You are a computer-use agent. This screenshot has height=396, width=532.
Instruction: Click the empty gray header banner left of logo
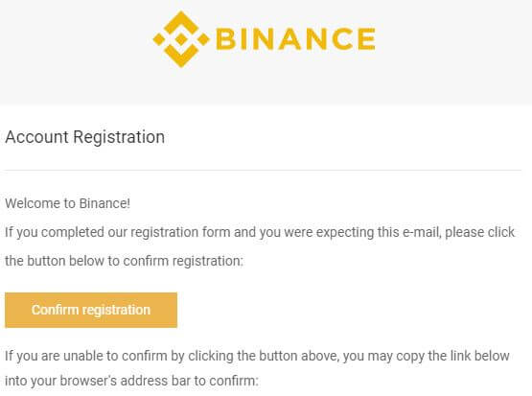pos(75,51)
